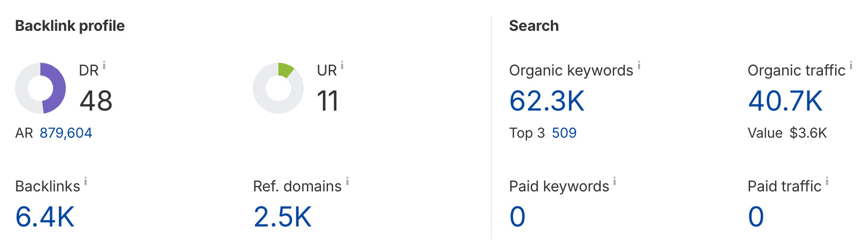Viewport: 868px width, 252px height.
Task: Click the Paid keywords info icon
Action: click(615, 181)
